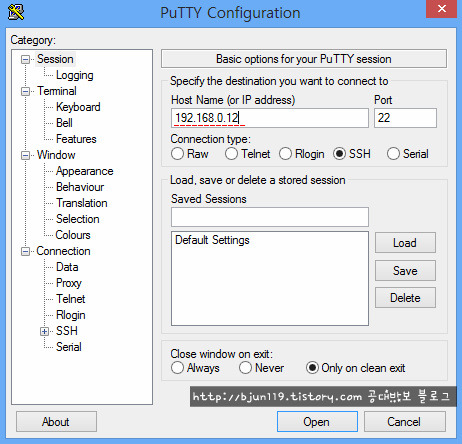
Task: Open the Serial settings category in tree
Action: (x=69, y=347)
